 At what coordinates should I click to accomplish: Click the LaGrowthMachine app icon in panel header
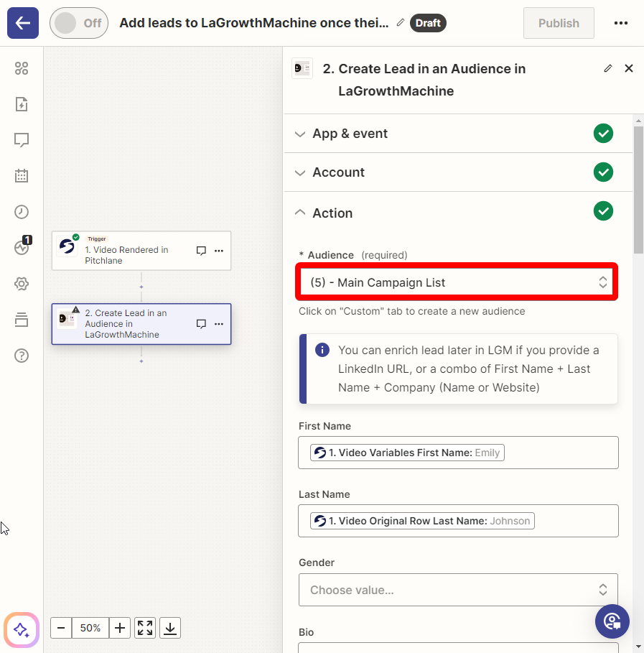(x=302, y=68)
